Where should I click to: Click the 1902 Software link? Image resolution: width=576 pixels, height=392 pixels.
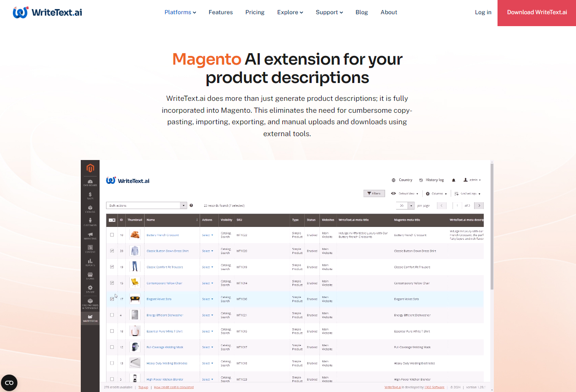click(434, 387)
